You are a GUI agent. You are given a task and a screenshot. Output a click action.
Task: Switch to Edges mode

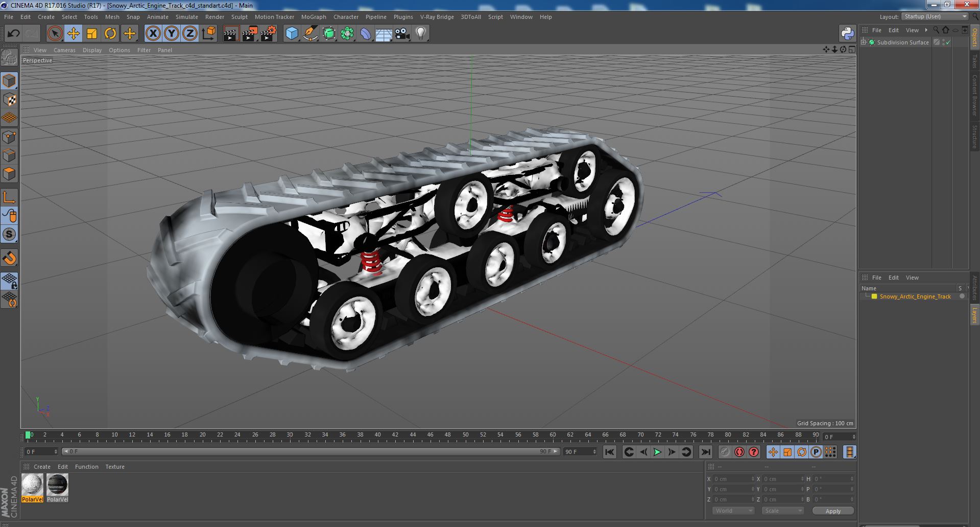click(9, 155)
